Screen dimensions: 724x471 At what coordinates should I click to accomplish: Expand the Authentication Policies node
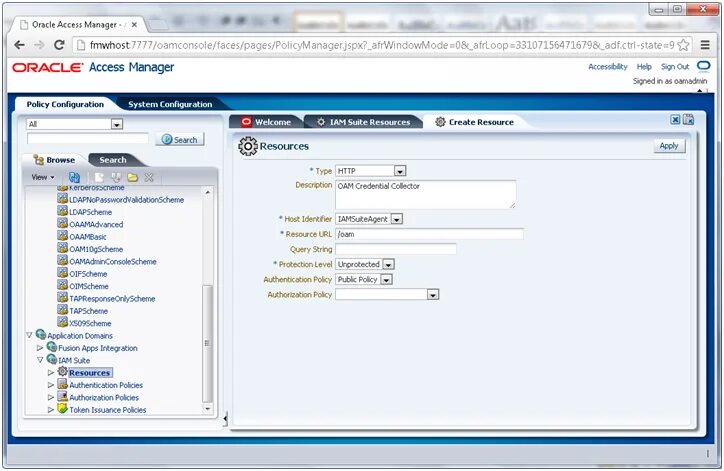[x=51, y=385]
